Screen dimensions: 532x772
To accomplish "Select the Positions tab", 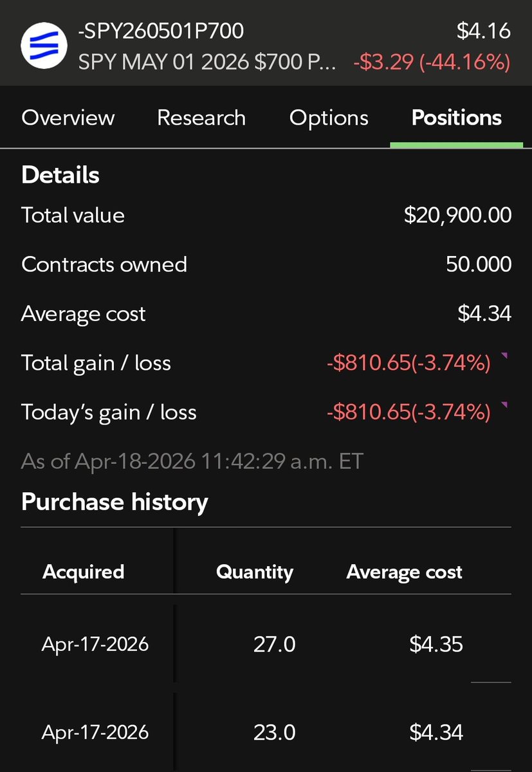I will click(457, 118).
